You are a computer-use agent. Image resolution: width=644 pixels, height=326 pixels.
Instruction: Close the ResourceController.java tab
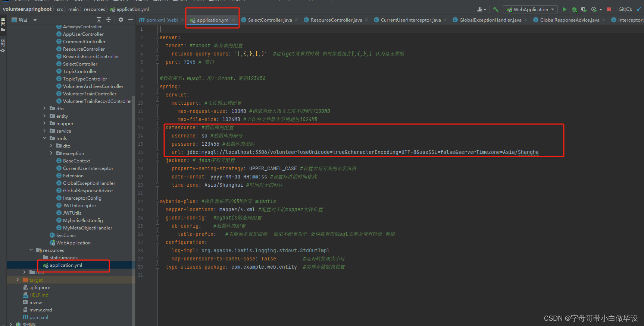tap(366, 20)
